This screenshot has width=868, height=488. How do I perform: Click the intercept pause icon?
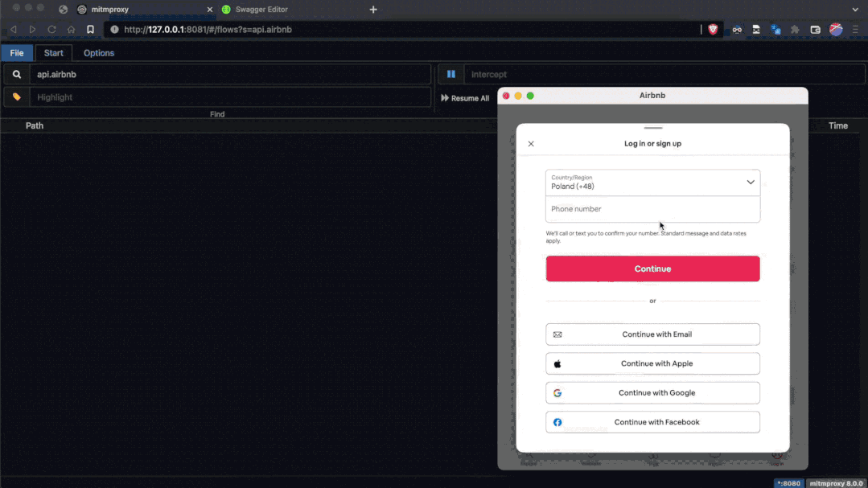point(451,74)
